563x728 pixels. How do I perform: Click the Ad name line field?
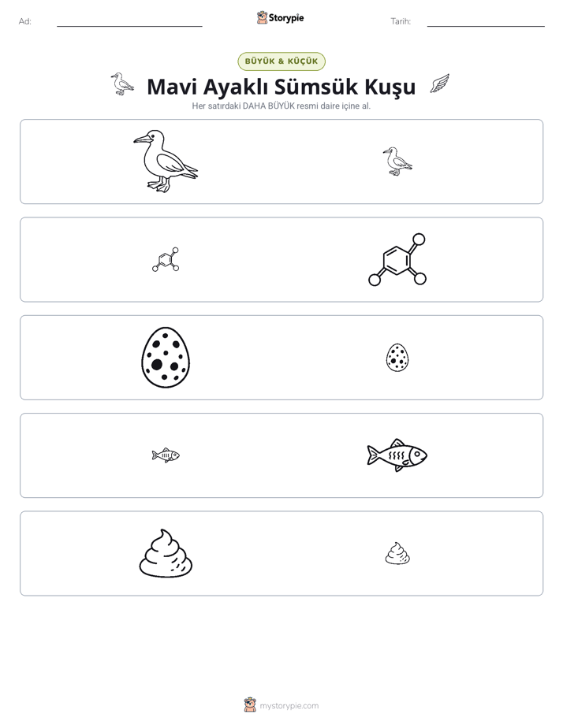point(129,21)
